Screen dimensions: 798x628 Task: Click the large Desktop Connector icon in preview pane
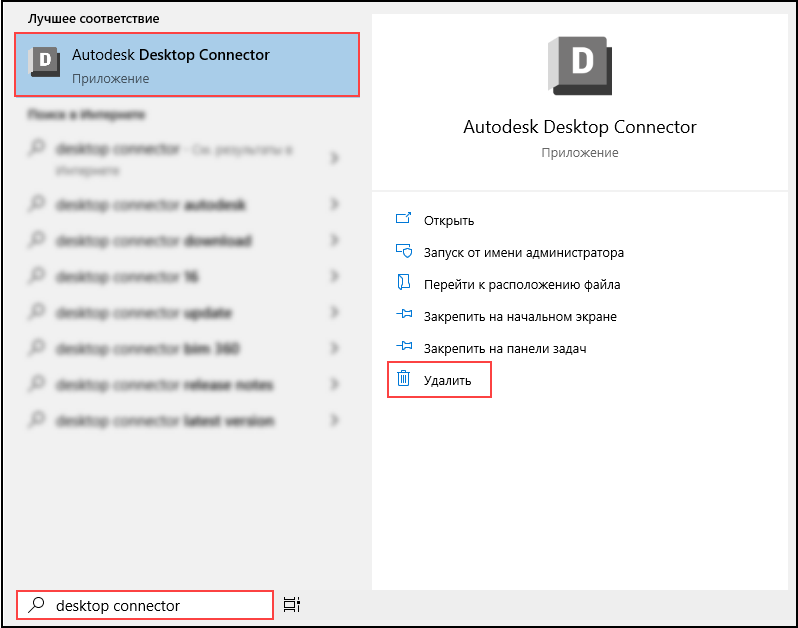coord(580,66)
